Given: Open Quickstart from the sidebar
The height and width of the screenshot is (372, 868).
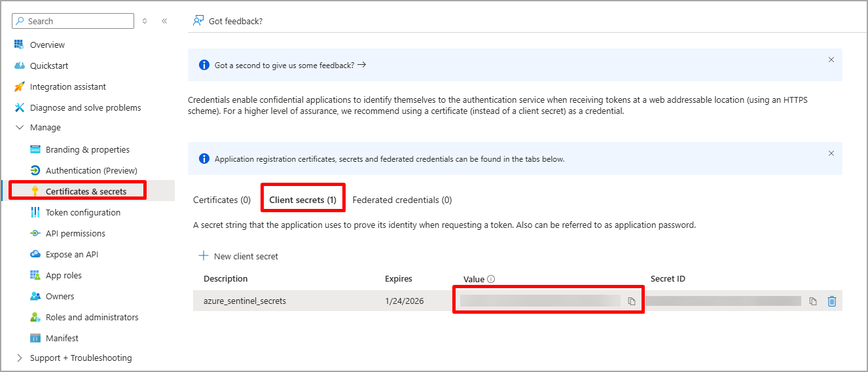Looking at the screenshot, I should 49,66.
